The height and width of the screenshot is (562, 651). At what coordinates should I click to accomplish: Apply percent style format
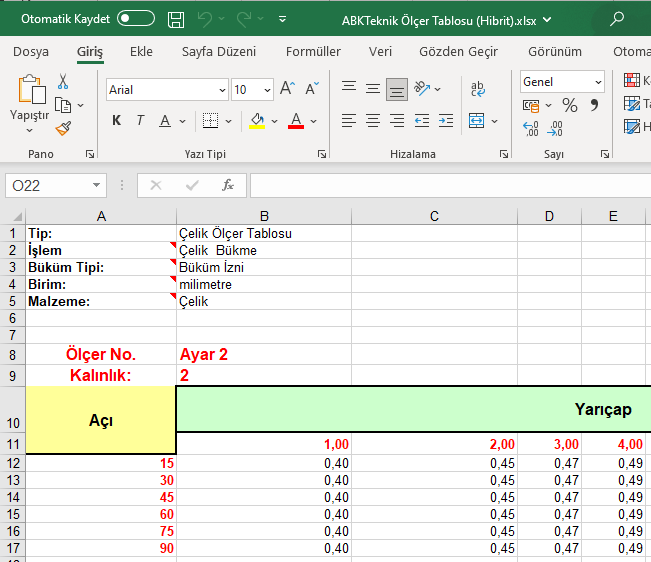point(569,105)
